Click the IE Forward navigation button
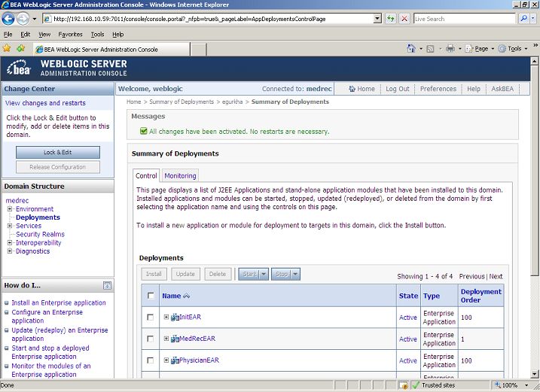Image resolution: width=540 pixels, height=392 pixels. 23,19
